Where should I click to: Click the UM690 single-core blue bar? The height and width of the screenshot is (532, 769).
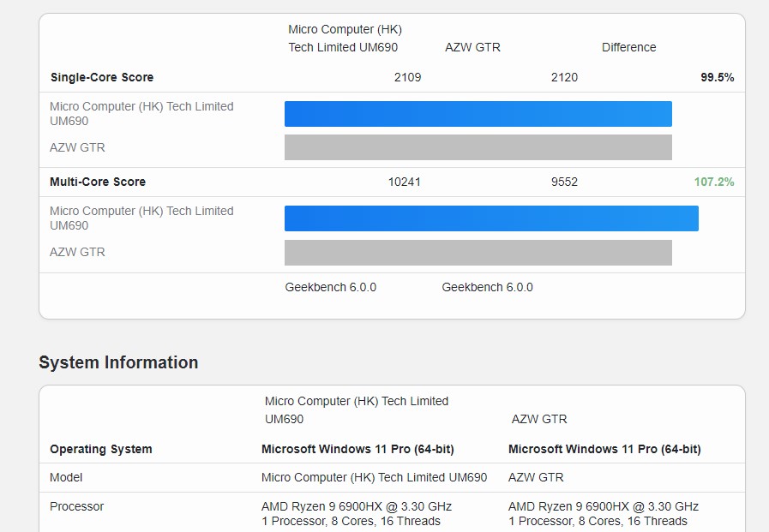tap(478, 114)
